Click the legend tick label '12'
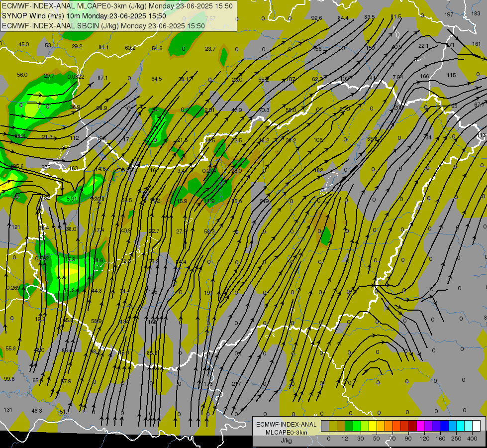The image size is (487, 448). (344, 439)
